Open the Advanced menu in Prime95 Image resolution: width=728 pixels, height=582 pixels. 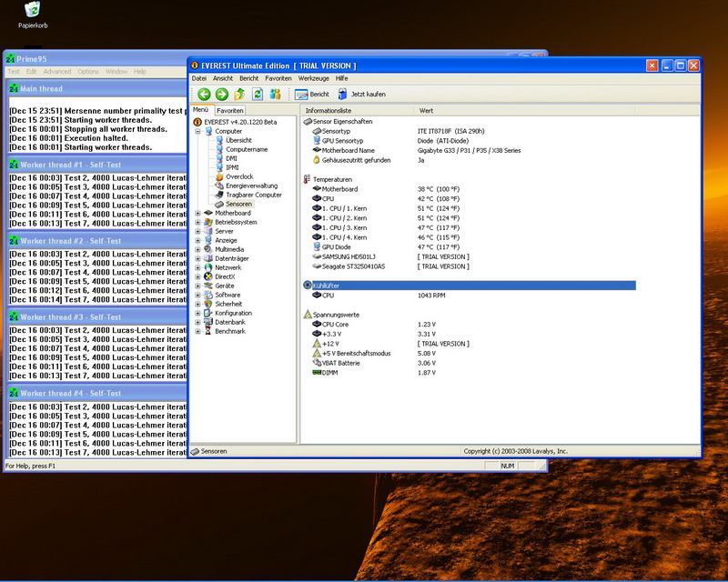(x=57, y=72)
